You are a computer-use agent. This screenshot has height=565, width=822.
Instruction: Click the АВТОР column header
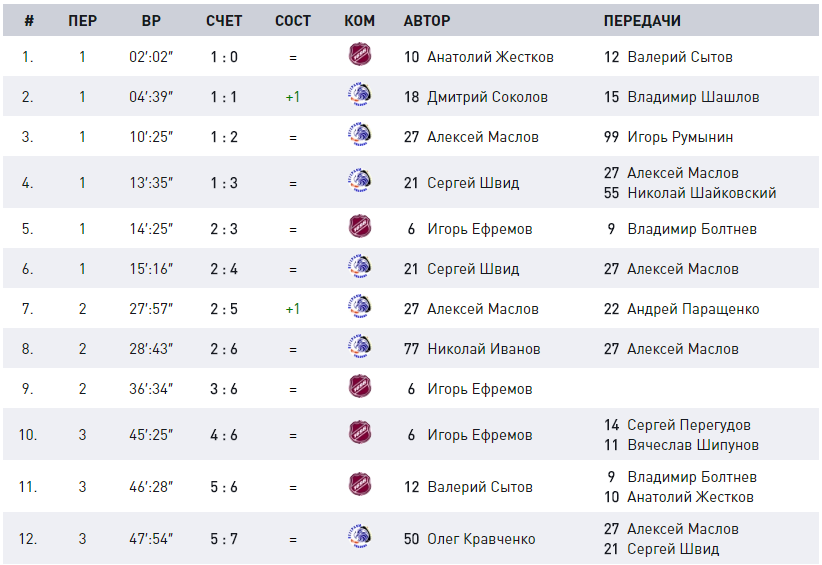point(427,21)
